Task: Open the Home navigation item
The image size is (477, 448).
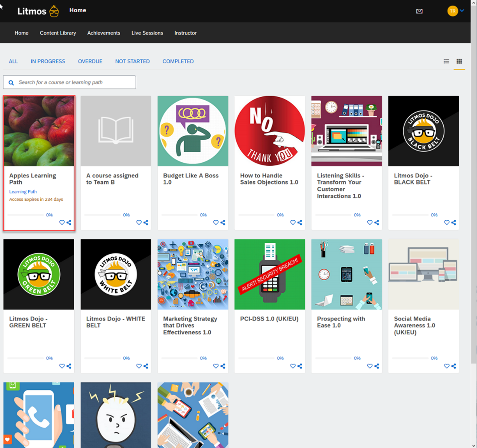Action: point(21,33)
